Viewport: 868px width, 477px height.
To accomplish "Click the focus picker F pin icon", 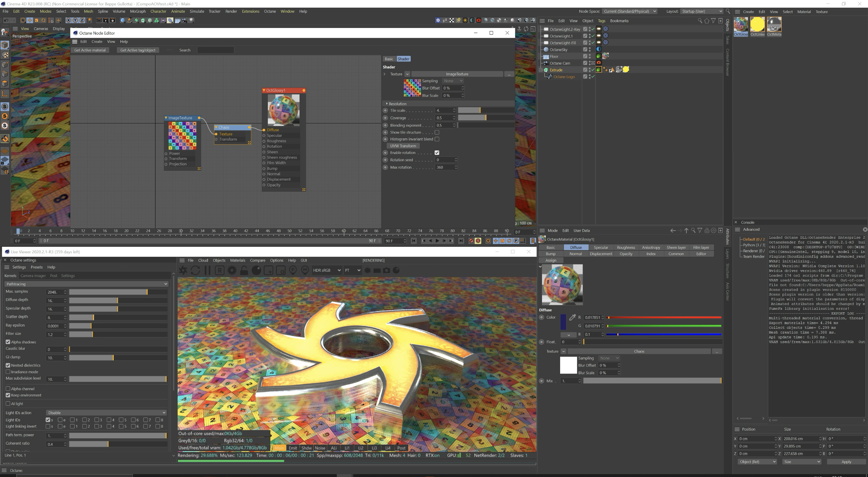I will click(293, 270).
